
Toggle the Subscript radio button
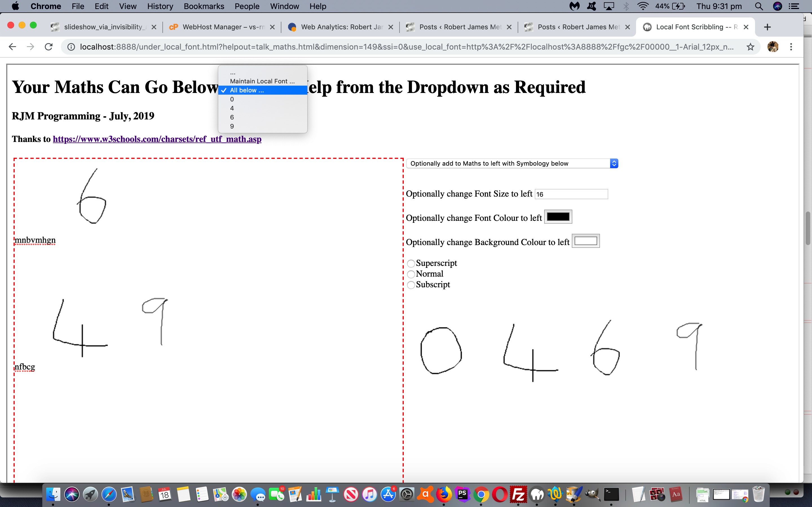coord(411,284)
